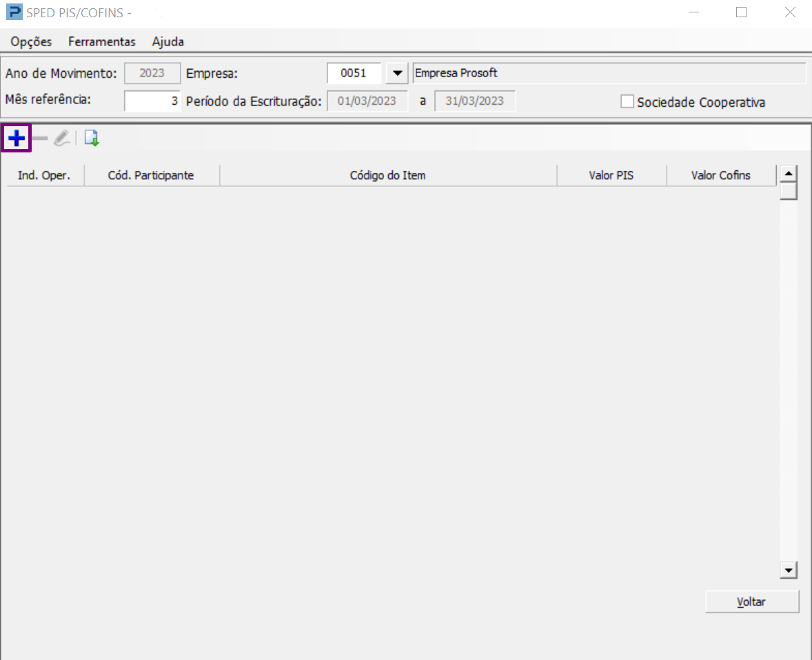Click the Voltar button
This screenshot has width=812, height=660.
click(752, 601)
